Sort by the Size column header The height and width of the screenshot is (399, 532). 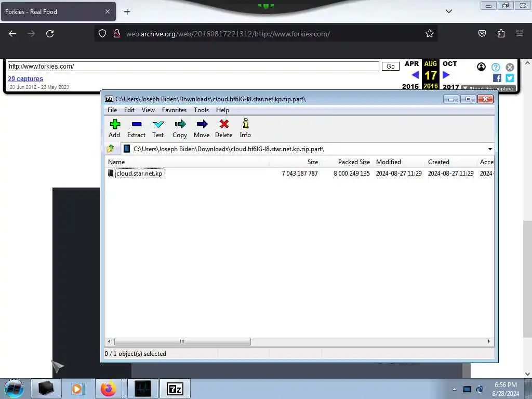pyautogui.click(x=312, y=162)
